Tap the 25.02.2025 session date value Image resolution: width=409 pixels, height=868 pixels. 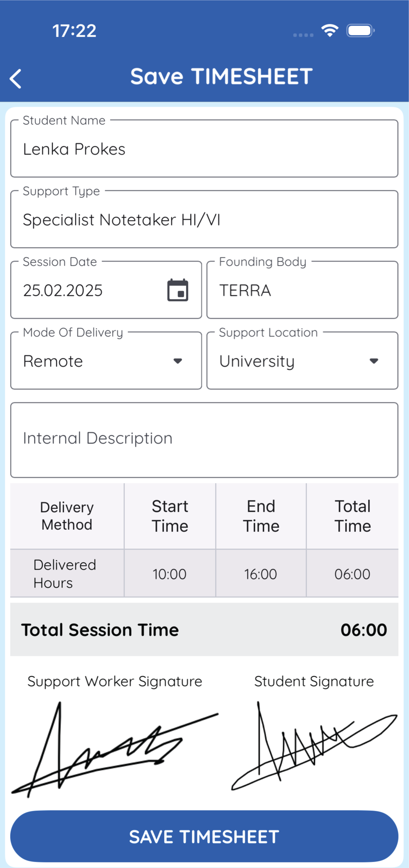[63, 290]
